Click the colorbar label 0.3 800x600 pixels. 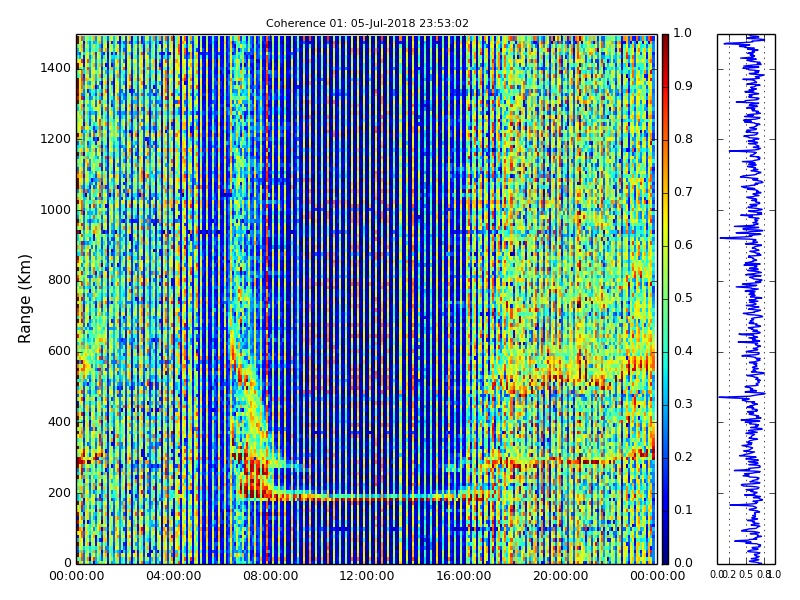click(683, 404)
